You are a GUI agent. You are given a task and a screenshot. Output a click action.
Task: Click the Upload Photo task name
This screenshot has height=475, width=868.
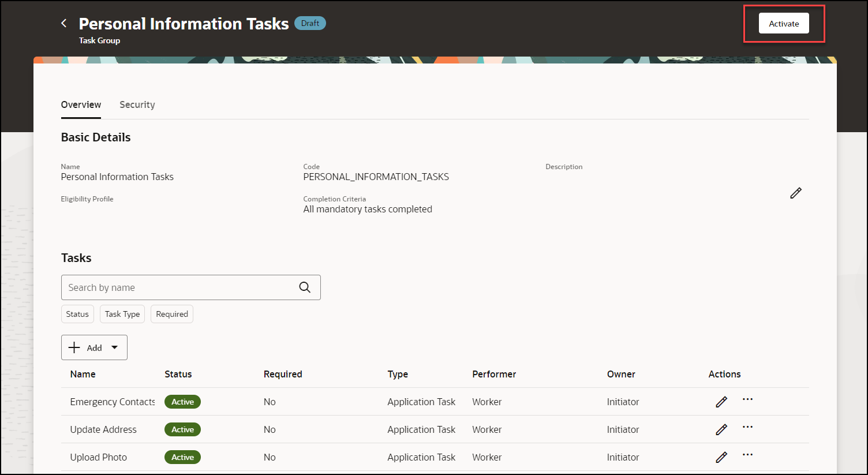[99, 457]
